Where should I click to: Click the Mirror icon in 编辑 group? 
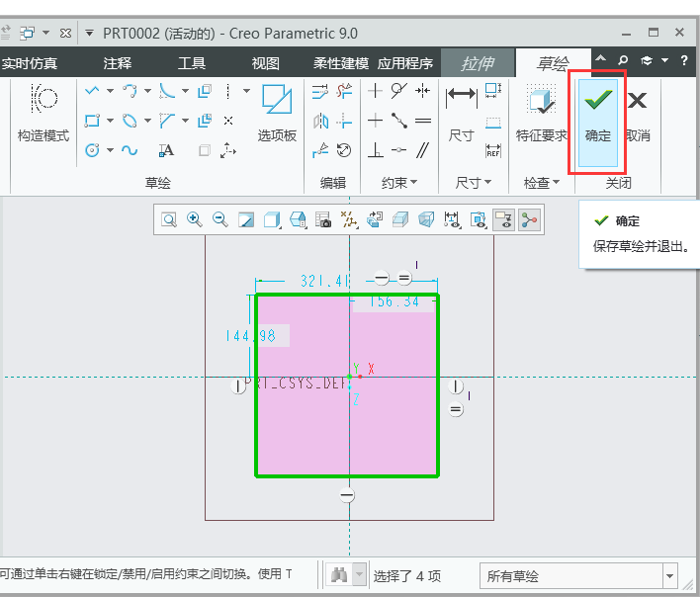[x=320, y=121]
